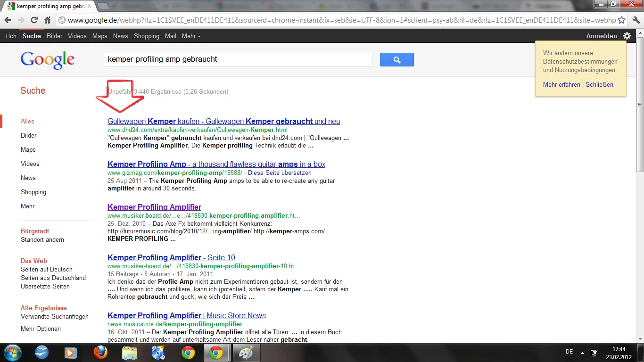Open the visited purple Kemper Profiling Amplifier result
The width and height of the screenshot is (644, 362).
pos(154,207)
